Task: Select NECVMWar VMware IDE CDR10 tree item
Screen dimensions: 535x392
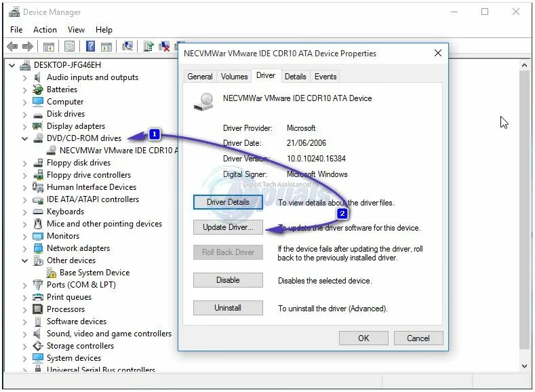Action: coord(118,151)
